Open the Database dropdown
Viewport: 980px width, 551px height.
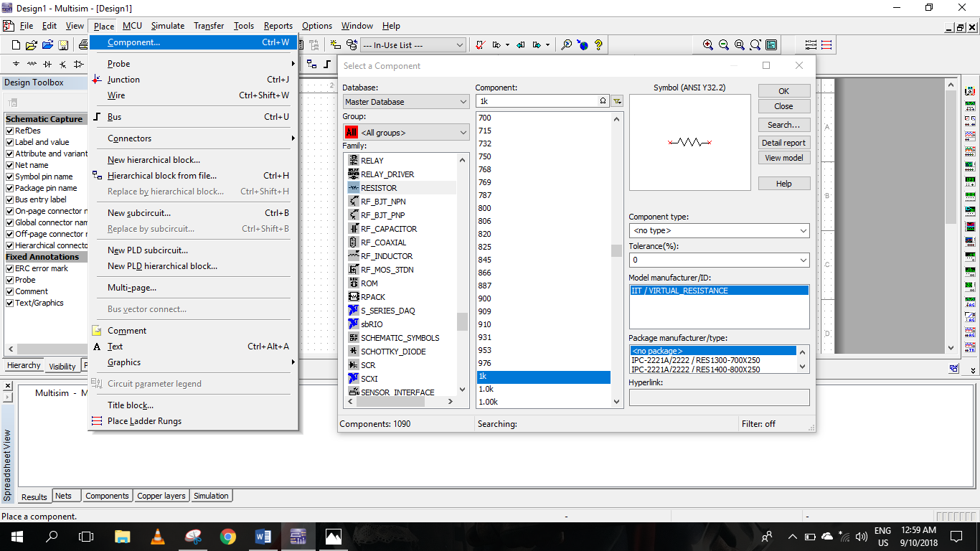[x=406, y=102]
